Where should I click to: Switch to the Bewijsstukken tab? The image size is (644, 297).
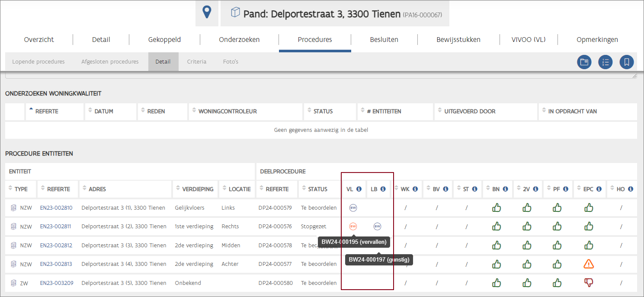458,39
